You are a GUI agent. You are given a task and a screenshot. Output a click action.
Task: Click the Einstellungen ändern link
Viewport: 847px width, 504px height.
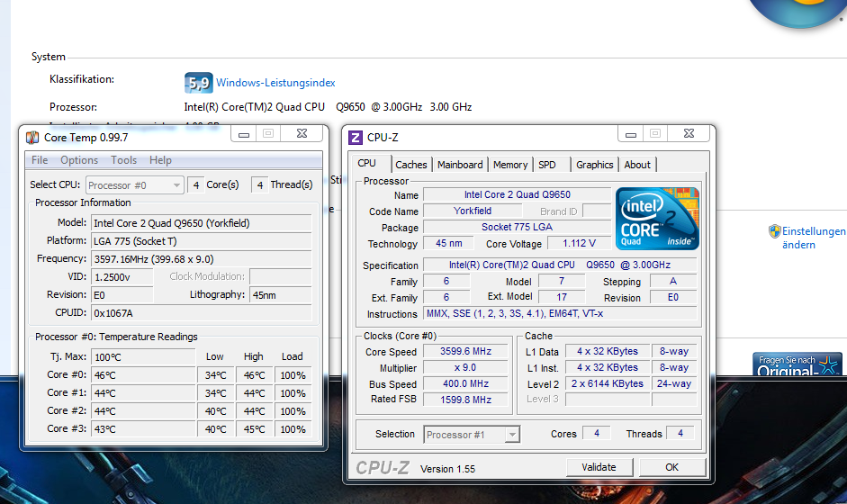pyautogui.click(x=814, y=238)
